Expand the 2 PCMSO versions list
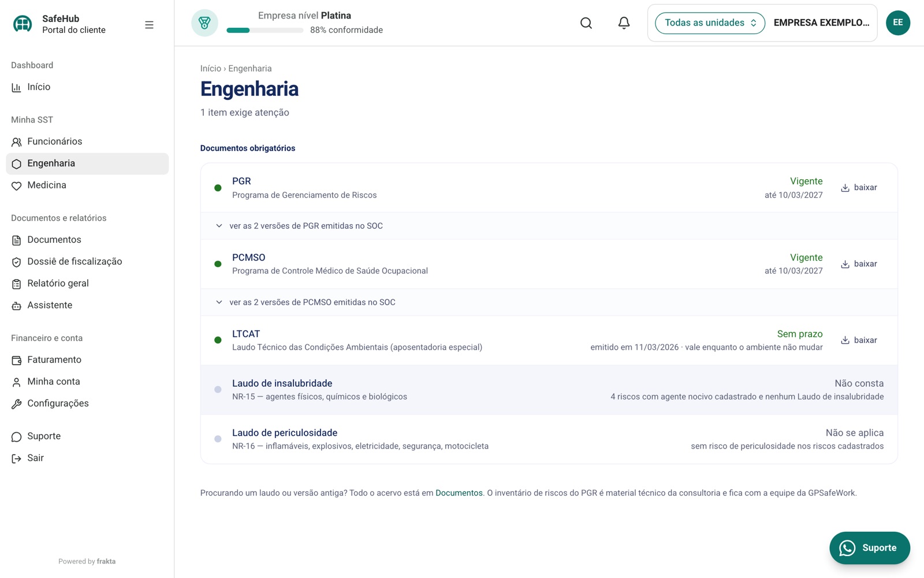 click(x=549, y=302)
